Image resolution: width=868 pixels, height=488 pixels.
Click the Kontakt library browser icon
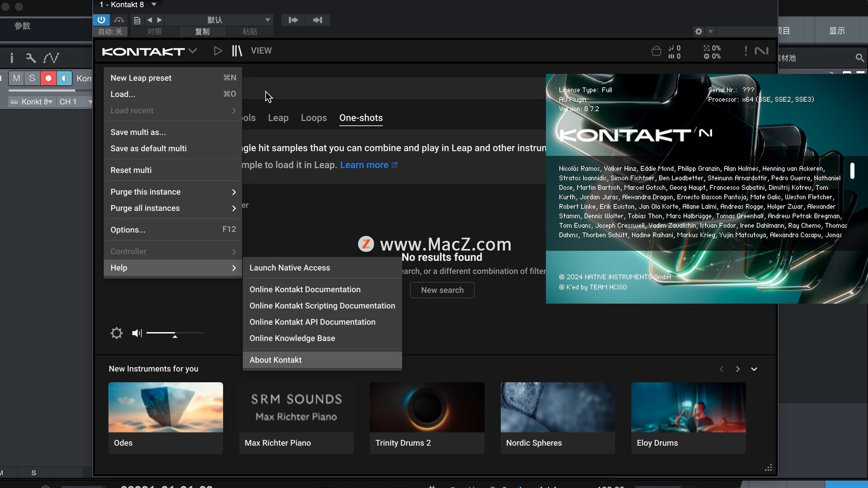[x=237, y=51]
